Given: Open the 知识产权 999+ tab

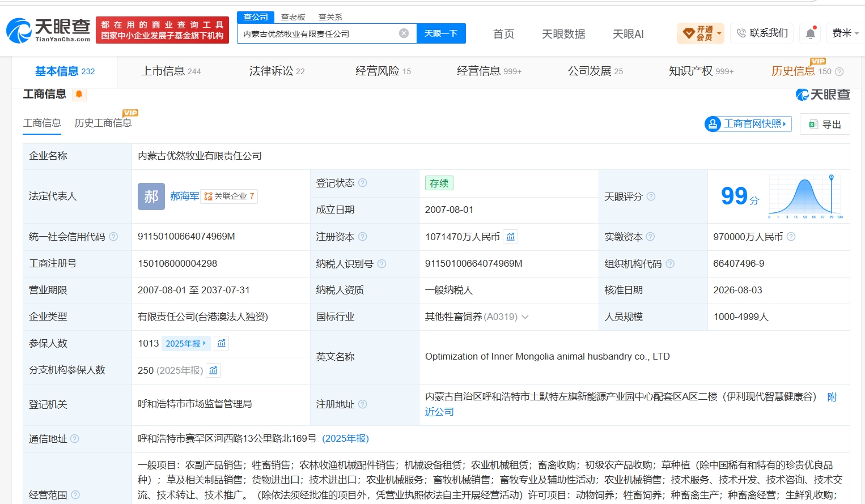Looking at the screenshot, I should (701, 71).
